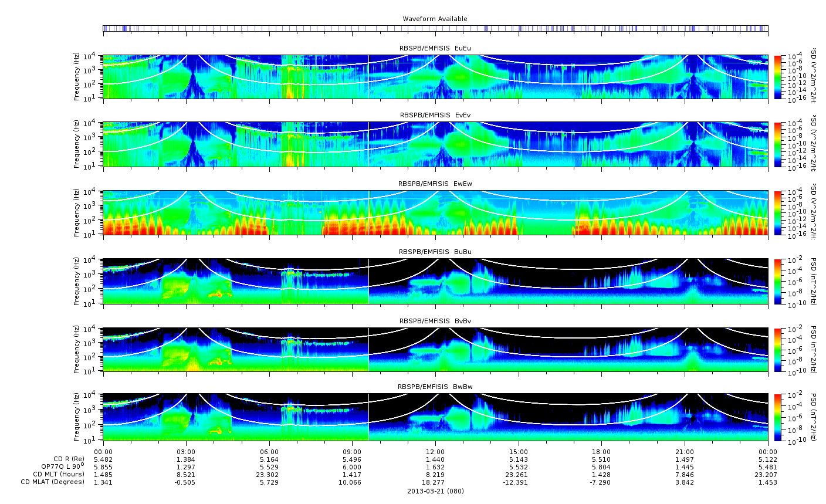Click the 18:00 time axis label

(x=601, y=452)
